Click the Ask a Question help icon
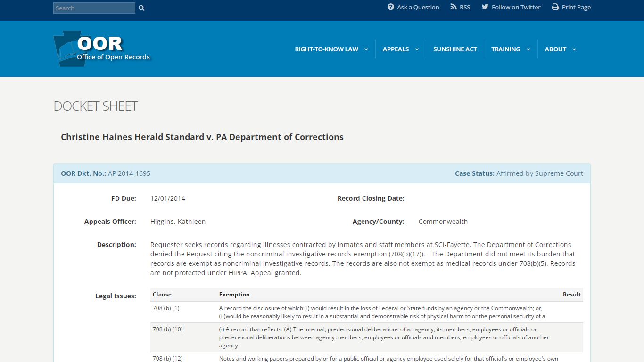The width and height of the screenshot is (644, 362). pos(391,7)
